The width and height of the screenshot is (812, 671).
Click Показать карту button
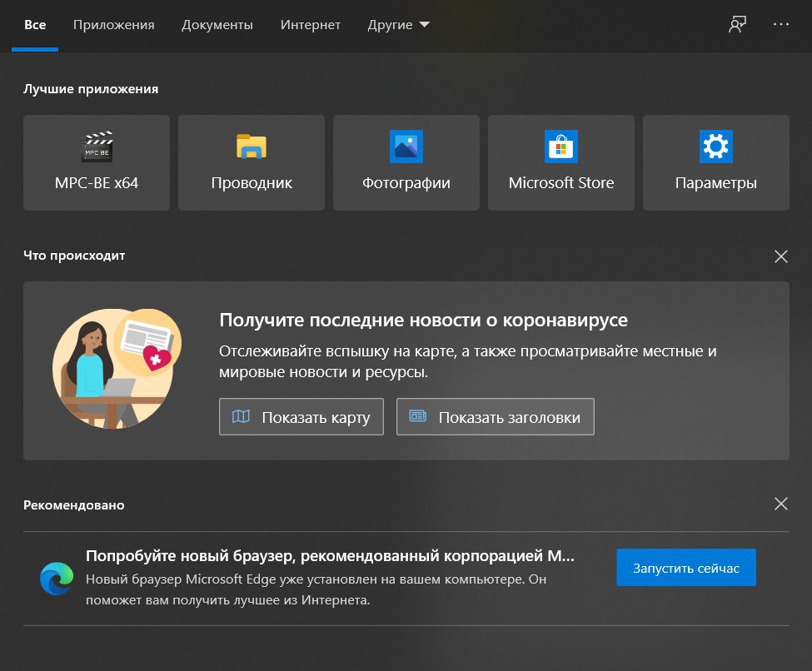tap(301, 417)
